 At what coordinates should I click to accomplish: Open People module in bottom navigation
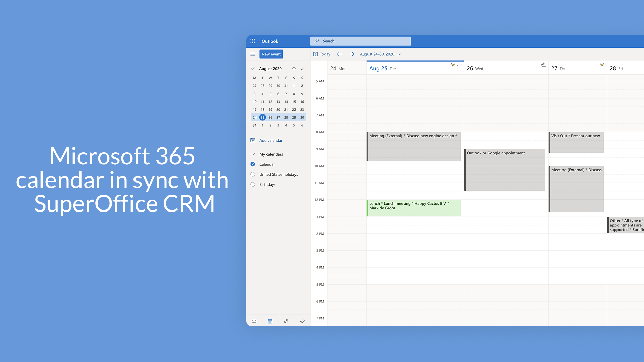286,321
